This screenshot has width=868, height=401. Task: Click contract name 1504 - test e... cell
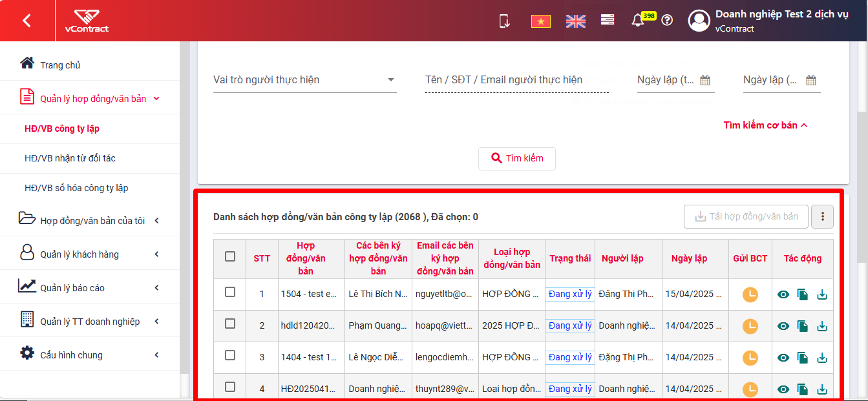pos(312,294)
